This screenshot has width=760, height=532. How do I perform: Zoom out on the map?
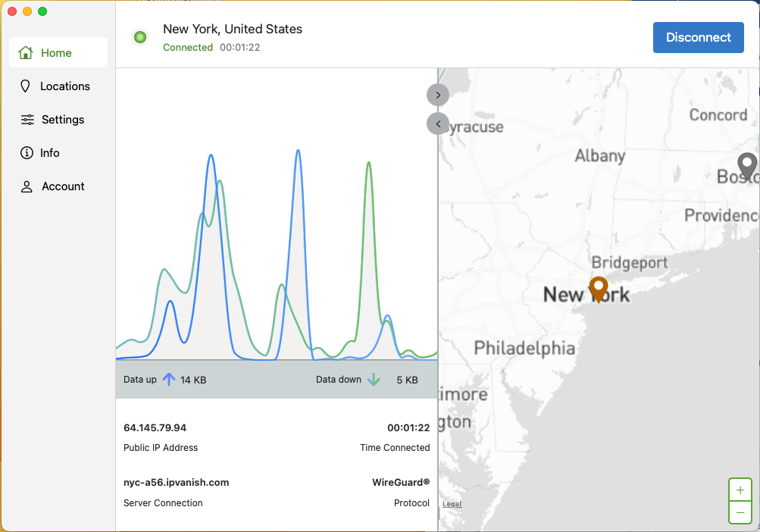(x=740, y=512)
